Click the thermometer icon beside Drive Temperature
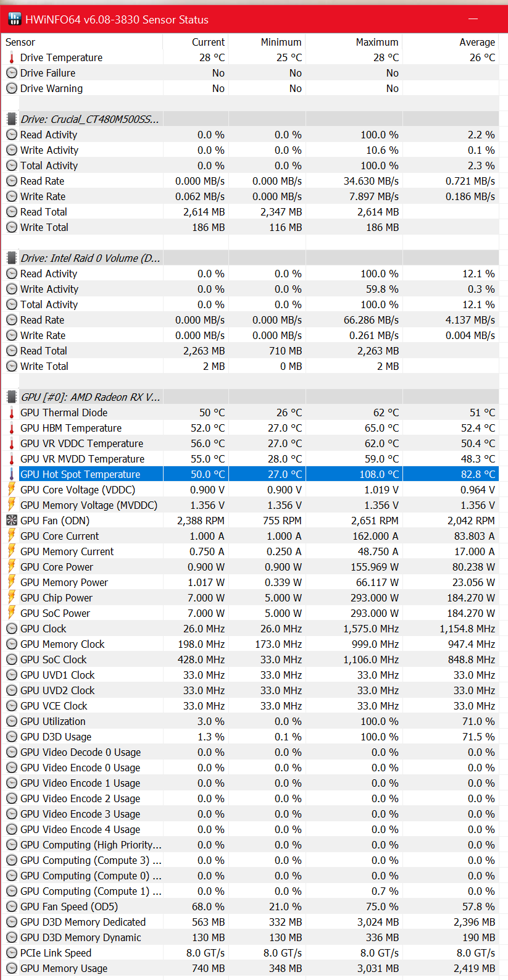Image resolution: width=508 pixels, height=980 pixels. pos(12,57)
